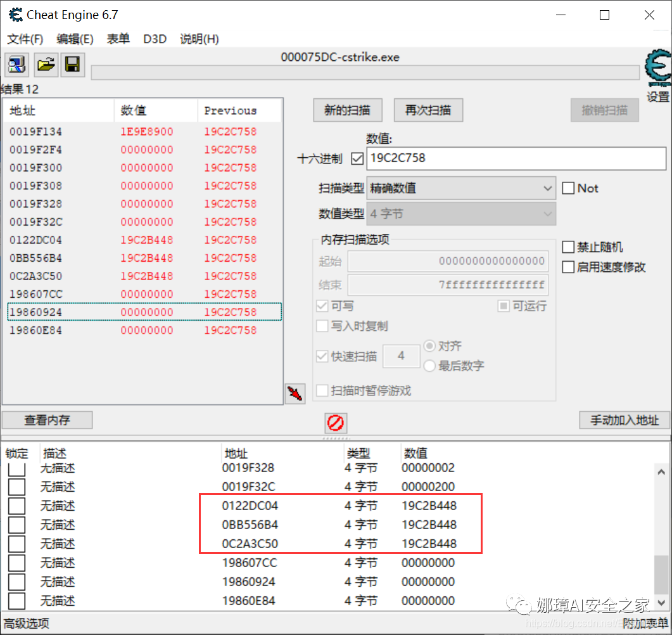Select the 对齐 radio button
This screenshot has height=635, width=672.
(429, 345)
